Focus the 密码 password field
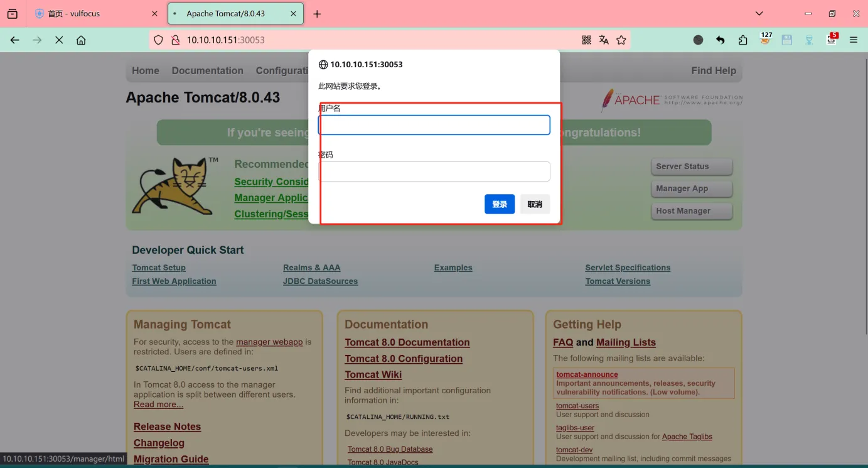 coord(434,171)
